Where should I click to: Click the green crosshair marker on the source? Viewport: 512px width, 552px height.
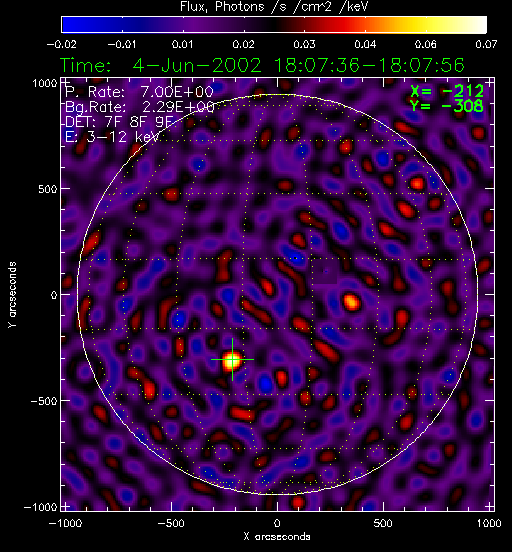pyautogui.click(x=232, y=359)
